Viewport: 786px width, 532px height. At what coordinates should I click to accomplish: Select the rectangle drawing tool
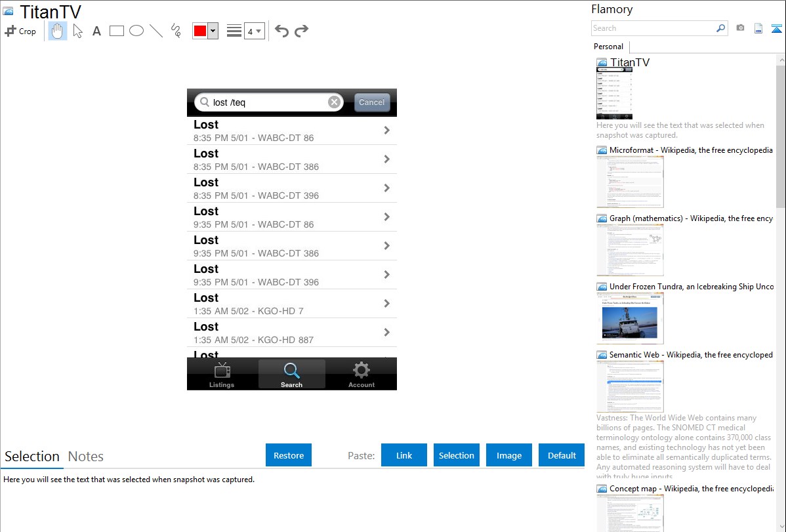[117, 31]
